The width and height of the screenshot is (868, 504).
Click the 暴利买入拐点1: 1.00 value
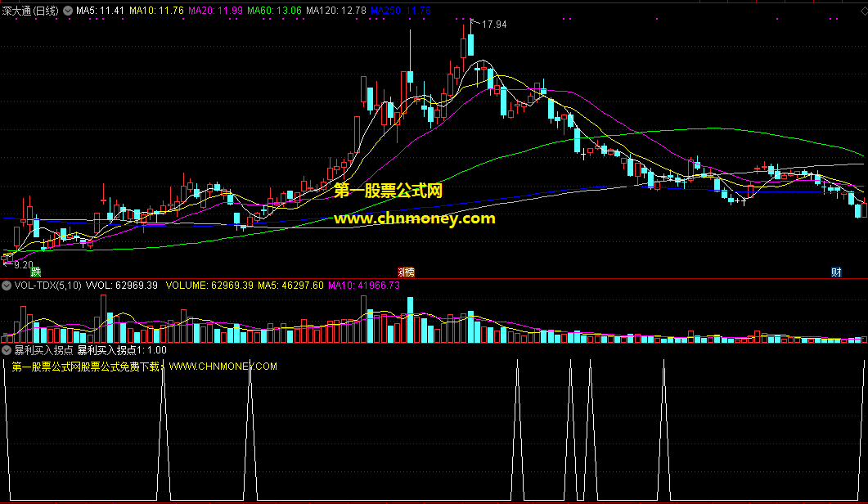click(x=122, y=350)
